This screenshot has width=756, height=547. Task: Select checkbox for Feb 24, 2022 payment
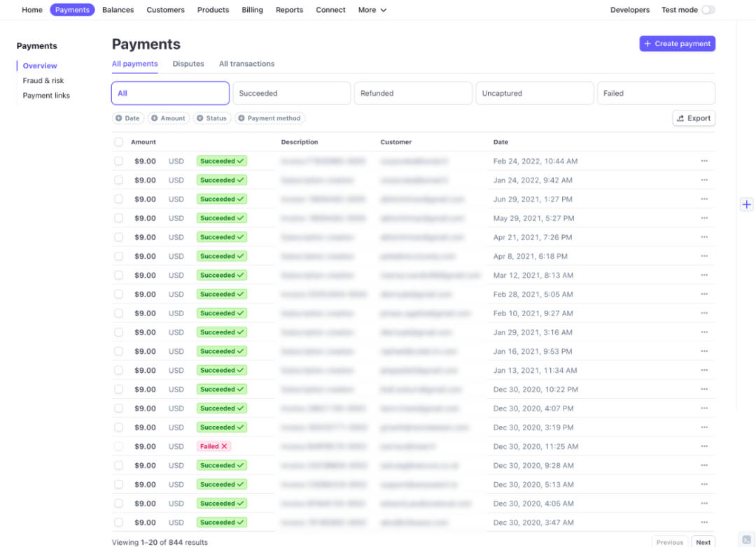[118, 161]
